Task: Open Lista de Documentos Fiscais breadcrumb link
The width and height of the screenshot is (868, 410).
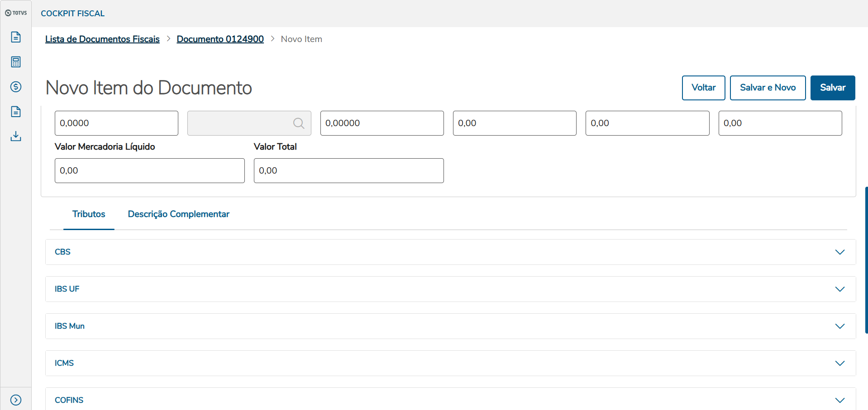Action: [x=102, y=39]
